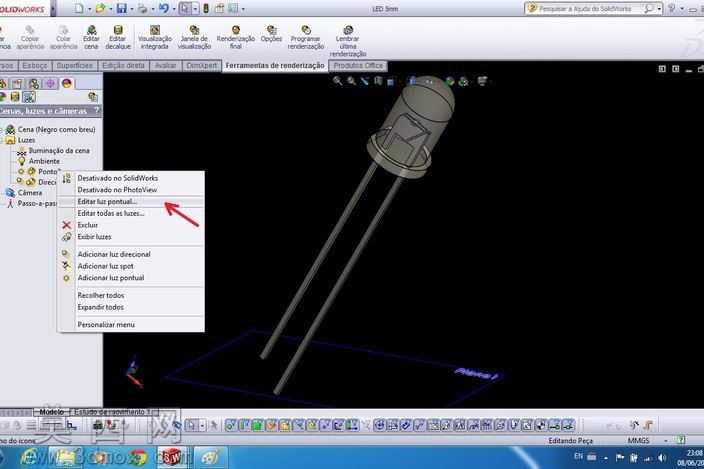This screenshot has height=469, width=704.
Task: Click View Settings icon in viewport toolbar
Action: tap(482, 81)
